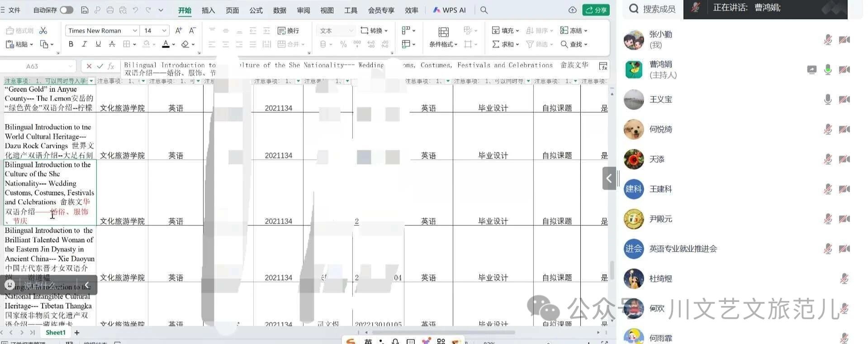Click the align left icon
The height and width of the screenshot is (344, 868).
click(212, 44)
